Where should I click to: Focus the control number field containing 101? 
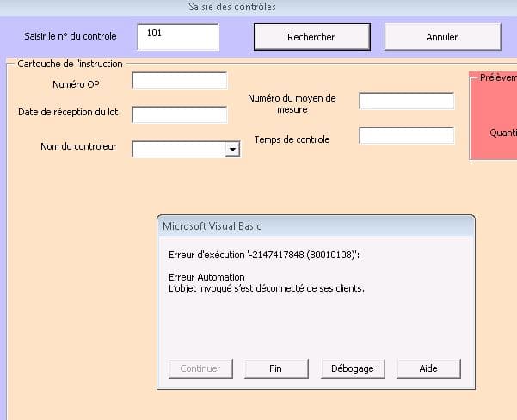tap(178, 37)
